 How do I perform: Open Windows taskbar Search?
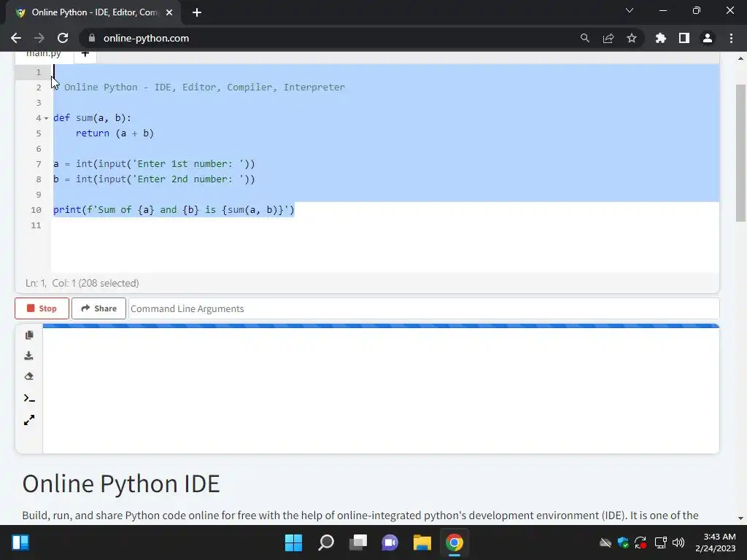coord(326,542)
